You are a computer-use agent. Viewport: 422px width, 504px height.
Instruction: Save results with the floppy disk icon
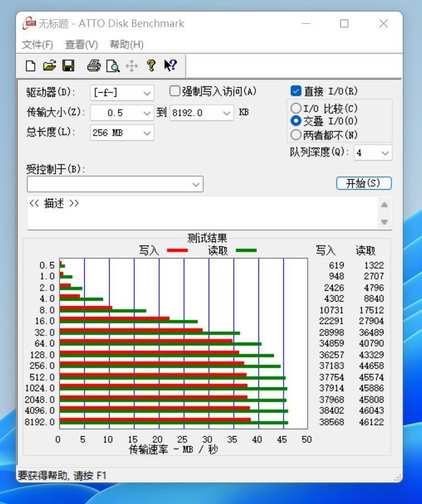point(68,66)
